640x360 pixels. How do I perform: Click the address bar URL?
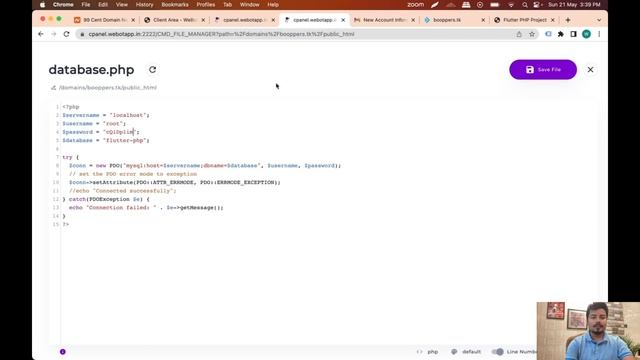(x=221, y=34)
